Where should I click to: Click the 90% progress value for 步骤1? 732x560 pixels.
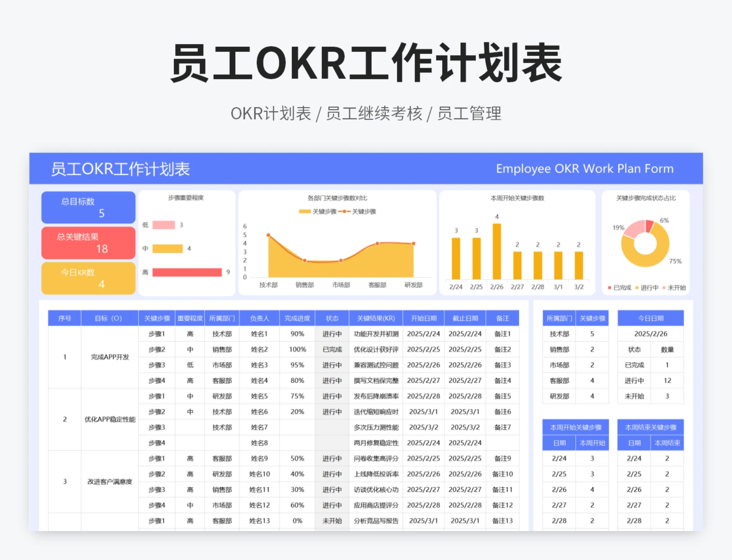click(297, 334)
